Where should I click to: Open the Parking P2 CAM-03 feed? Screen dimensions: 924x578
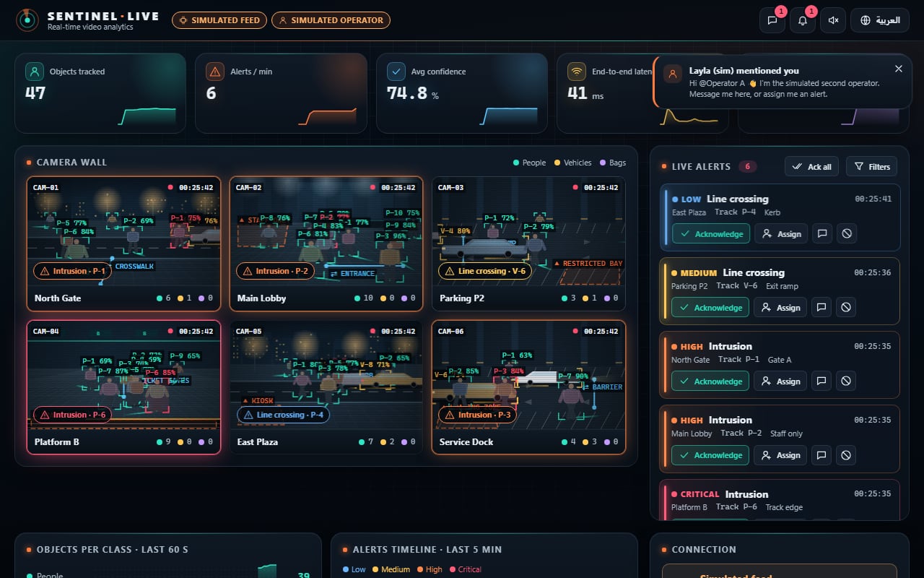pos(528,243)
